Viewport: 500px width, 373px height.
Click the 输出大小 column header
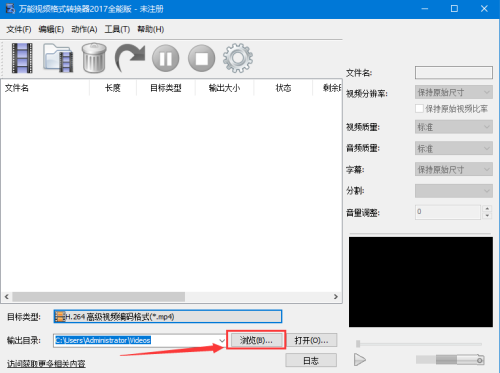[224, 88]
